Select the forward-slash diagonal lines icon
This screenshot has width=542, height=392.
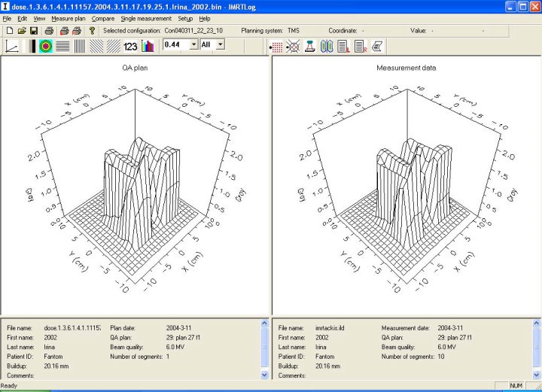click(114, 46)
